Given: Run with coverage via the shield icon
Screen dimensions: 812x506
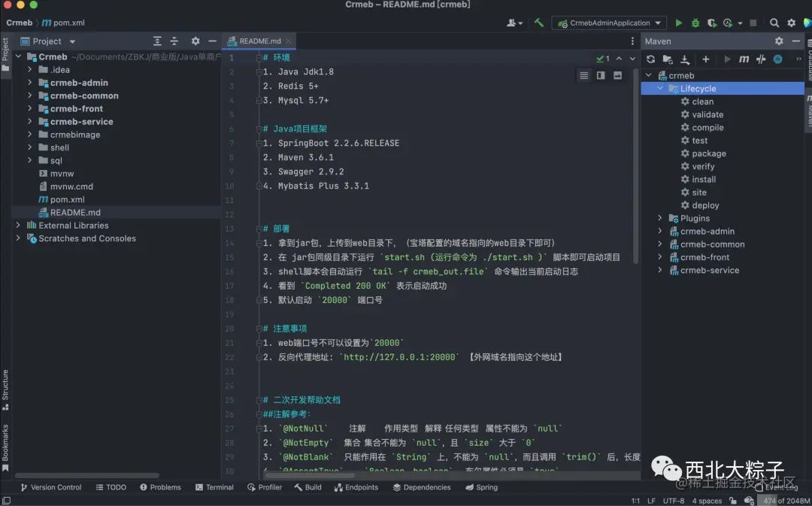Looking at the screenshot, I should coord(712,23).
